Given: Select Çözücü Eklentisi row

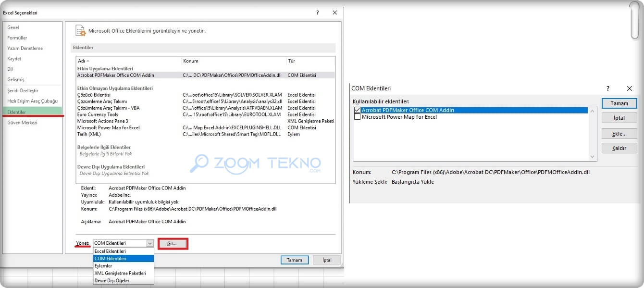Looking at the screenshot, I should coord(205,95).
